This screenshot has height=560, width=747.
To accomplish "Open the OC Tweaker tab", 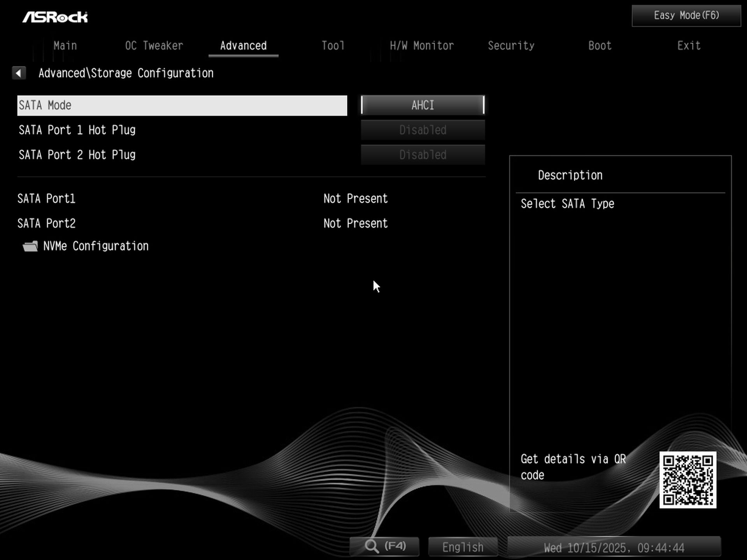I will (x=154, y=46).
